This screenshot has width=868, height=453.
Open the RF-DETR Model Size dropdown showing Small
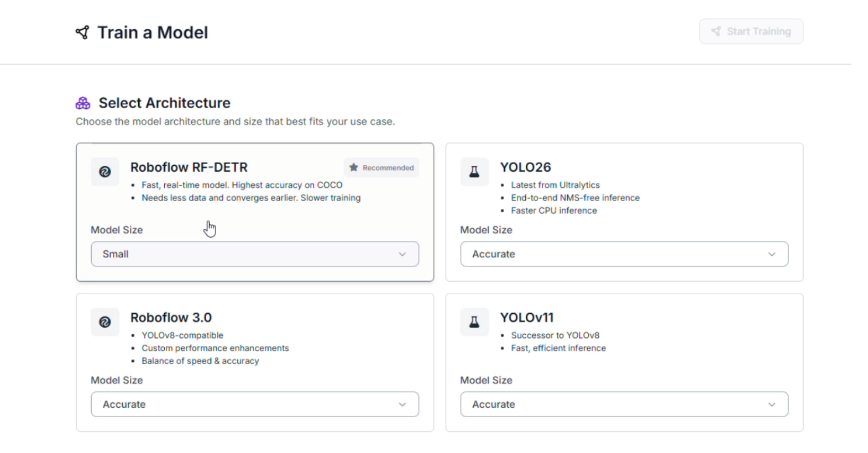coord(255,254)
